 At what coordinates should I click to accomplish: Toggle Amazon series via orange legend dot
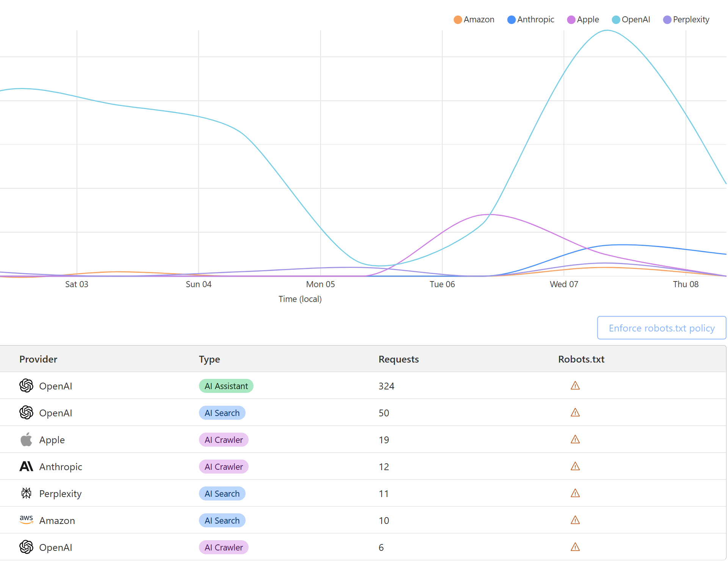(x=458, y=20)
